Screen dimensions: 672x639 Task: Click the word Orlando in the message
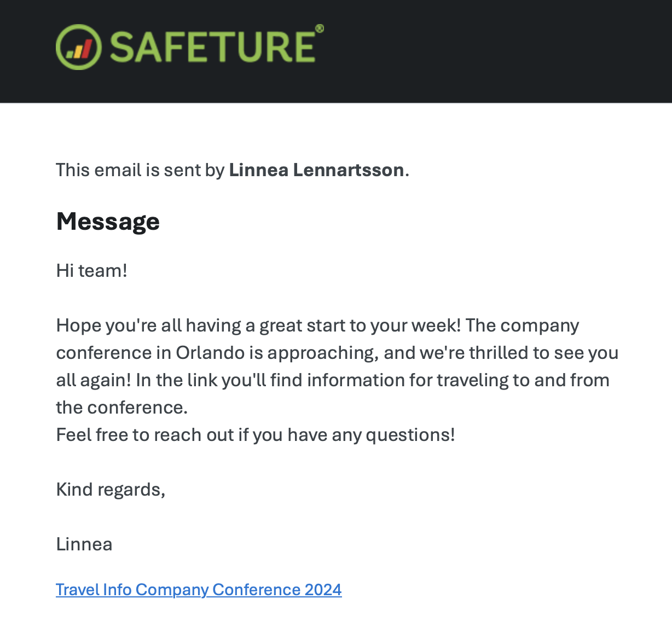(210, 353)
